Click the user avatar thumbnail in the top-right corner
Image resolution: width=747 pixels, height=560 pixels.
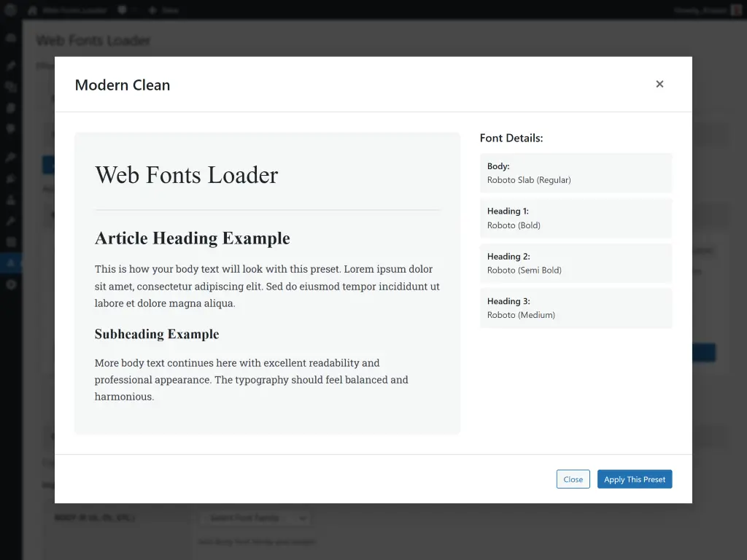(x=735, y=10)
